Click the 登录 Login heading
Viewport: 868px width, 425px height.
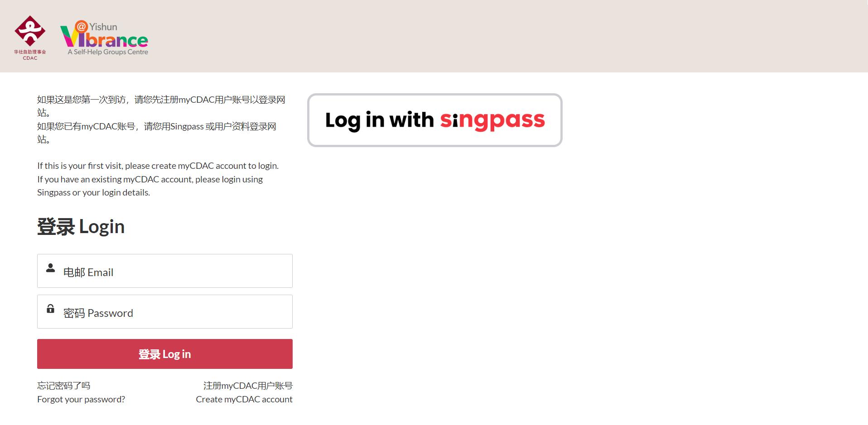[x=81, y=226]
